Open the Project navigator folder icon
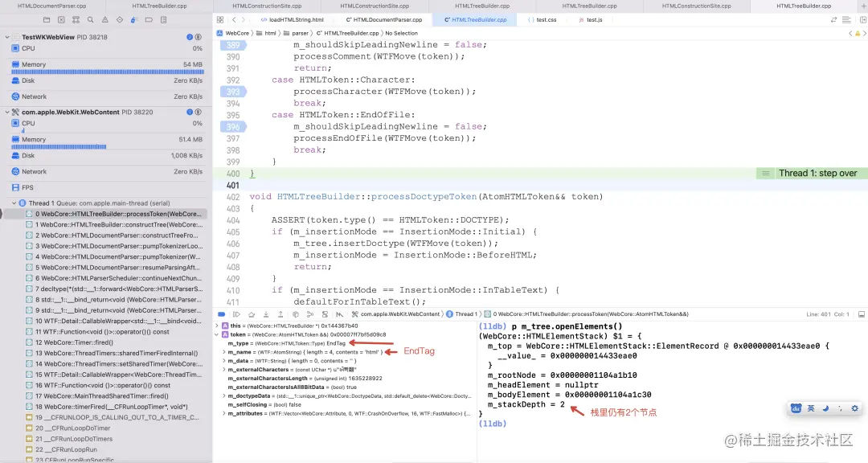The height and width of the screenshot is (463, 868). (x=47, y=19)
